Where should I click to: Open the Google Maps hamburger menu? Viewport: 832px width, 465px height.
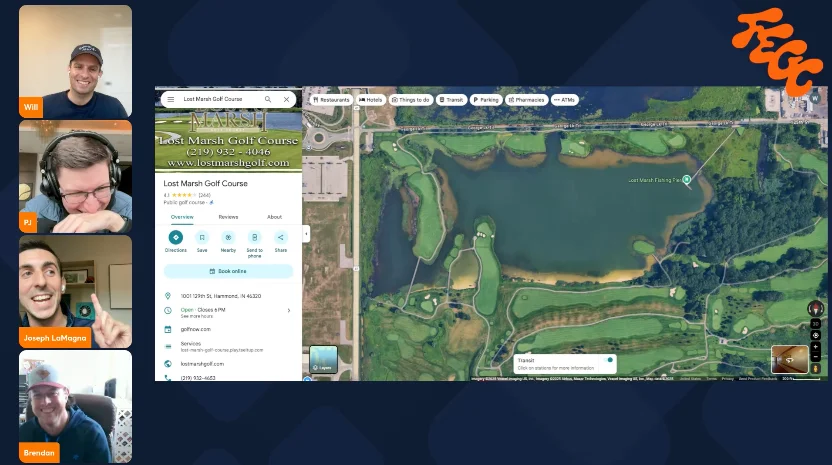click(170, 100)
